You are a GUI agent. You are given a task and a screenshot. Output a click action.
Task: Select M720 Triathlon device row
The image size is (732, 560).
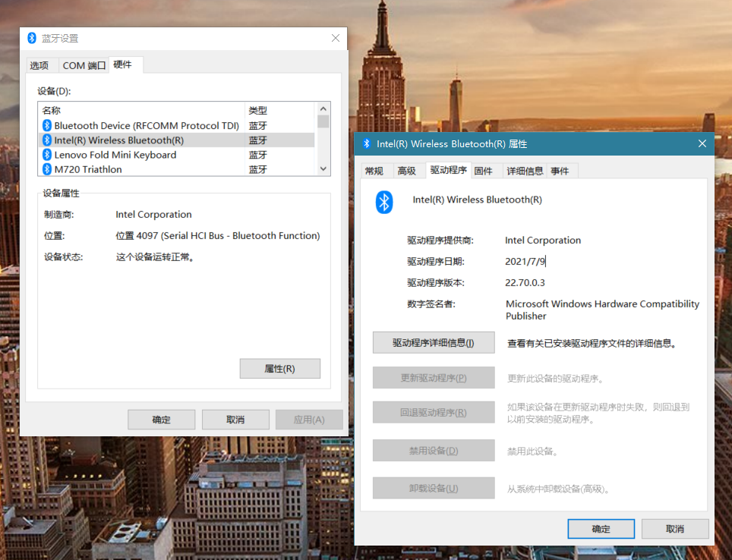coord(176,169)
